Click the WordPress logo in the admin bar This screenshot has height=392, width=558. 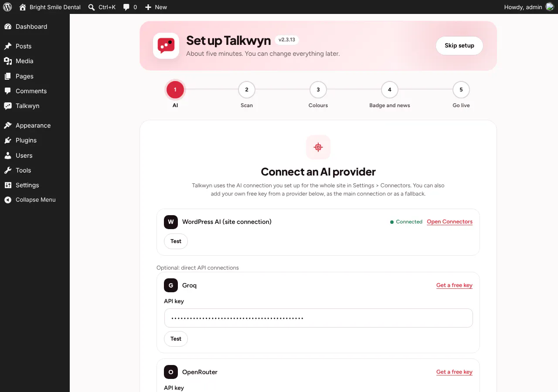[7, 7]
